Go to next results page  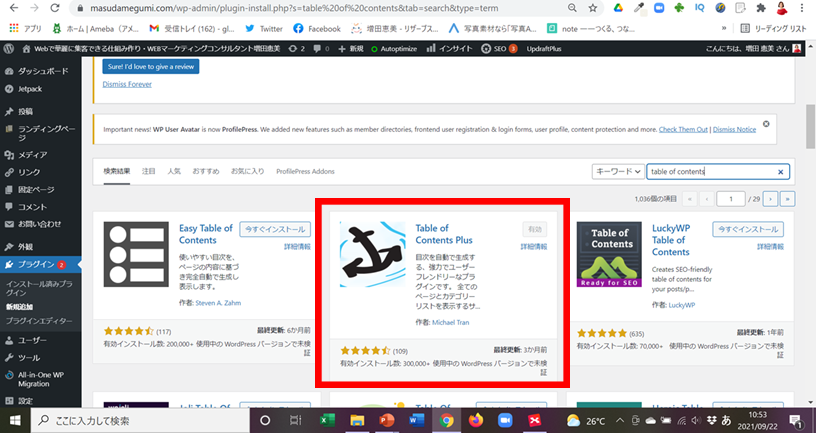(x=770, y=199)
